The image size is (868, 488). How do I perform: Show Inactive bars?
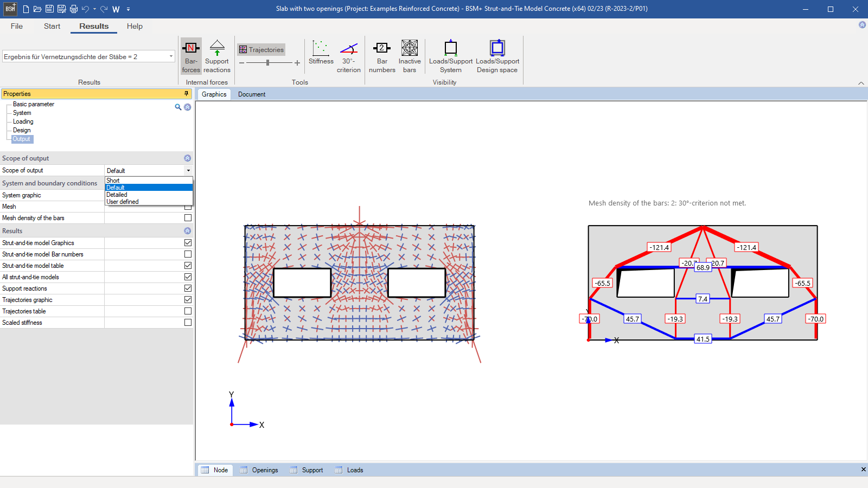point(410,56)
